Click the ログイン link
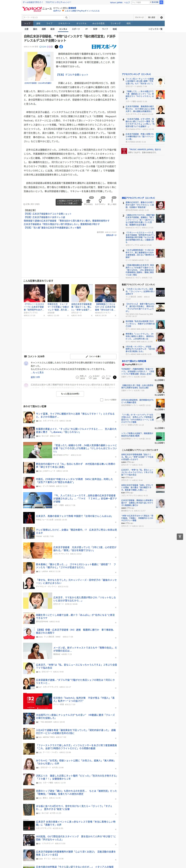This screenshot has height=868, width=186. (x=57, y=11)
